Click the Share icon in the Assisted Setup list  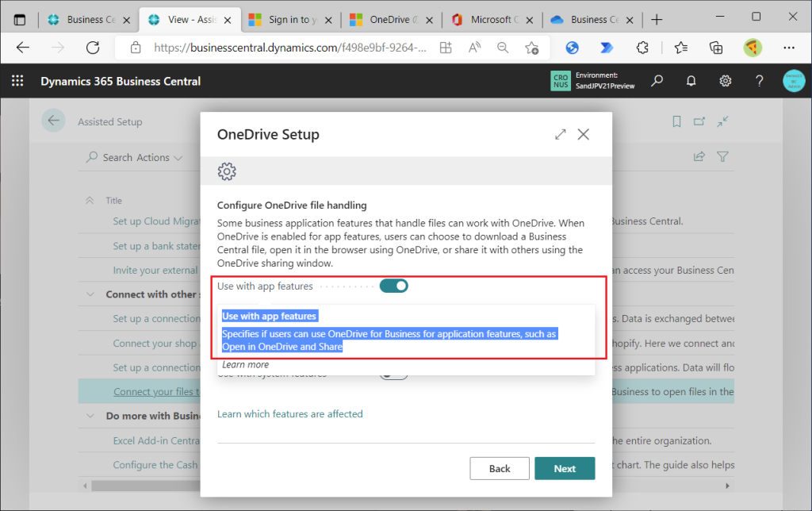(x=699, y=156)
